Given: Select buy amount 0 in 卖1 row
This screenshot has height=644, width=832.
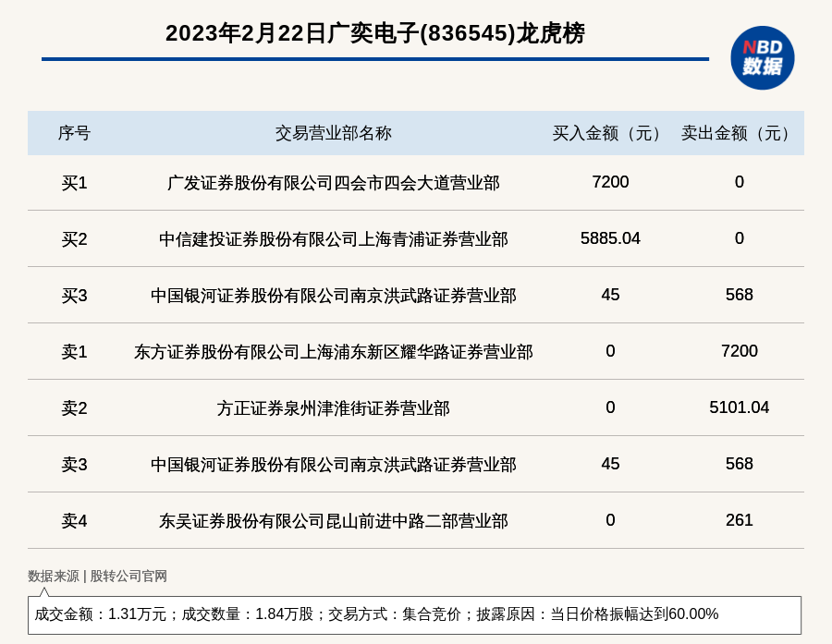Looking at the screenshot, I should point(610,351).
